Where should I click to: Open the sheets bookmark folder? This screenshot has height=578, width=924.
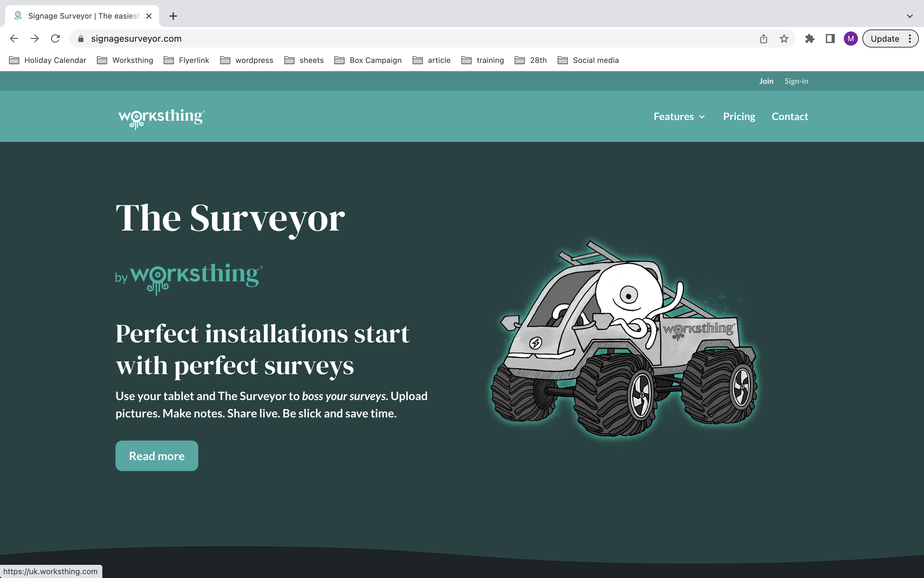pyautogui.click(x=304, y=60)
